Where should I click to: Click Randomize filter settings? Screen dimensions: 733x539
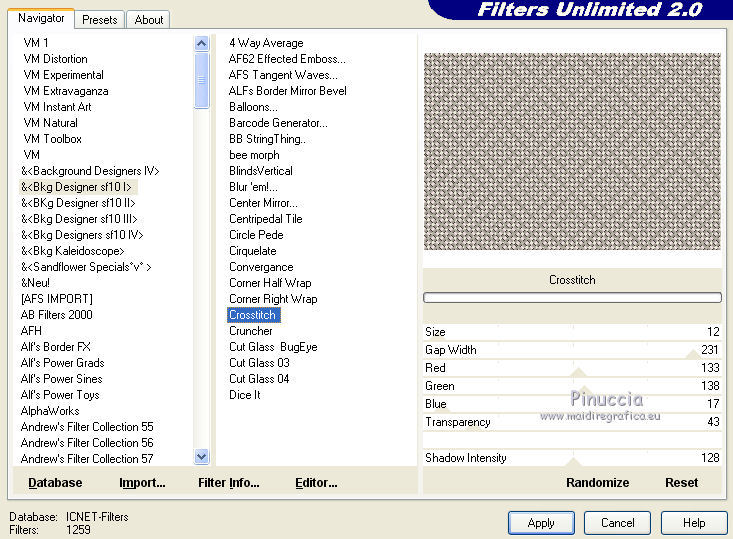pos(597,482)
